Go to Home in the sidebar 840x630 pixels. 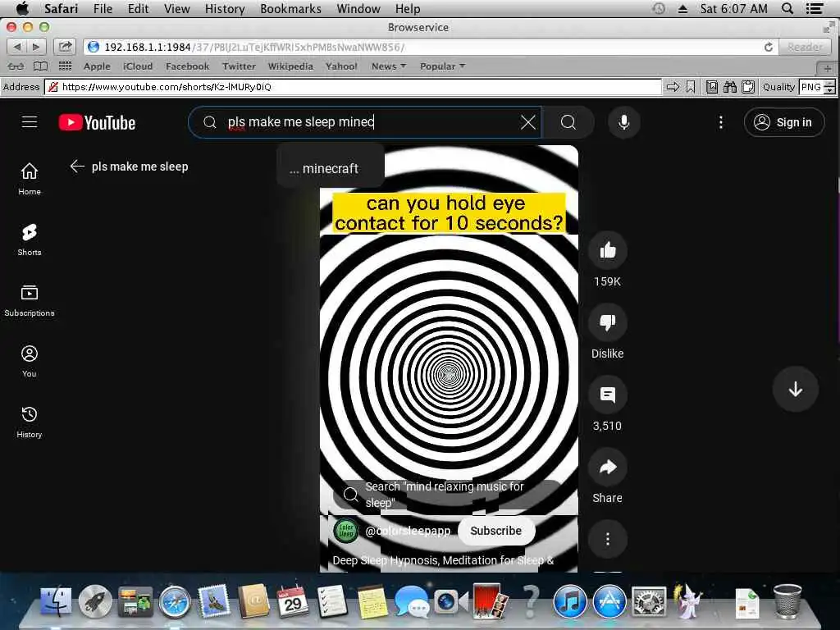(30, 179)
